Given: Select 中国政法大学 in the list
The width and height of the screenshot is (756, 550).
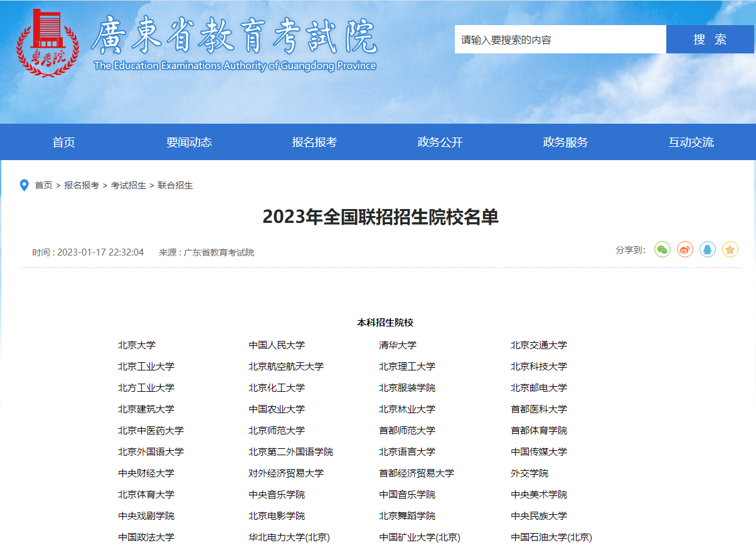Looking at the screenshot, I should 146,537.
